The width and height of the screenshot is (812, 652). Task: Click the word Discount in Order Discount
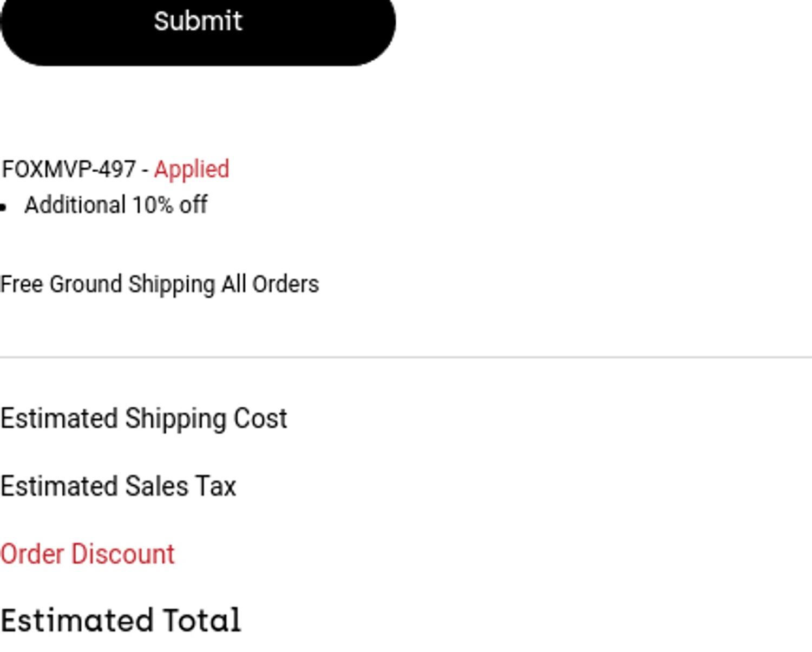pos(123,555)
